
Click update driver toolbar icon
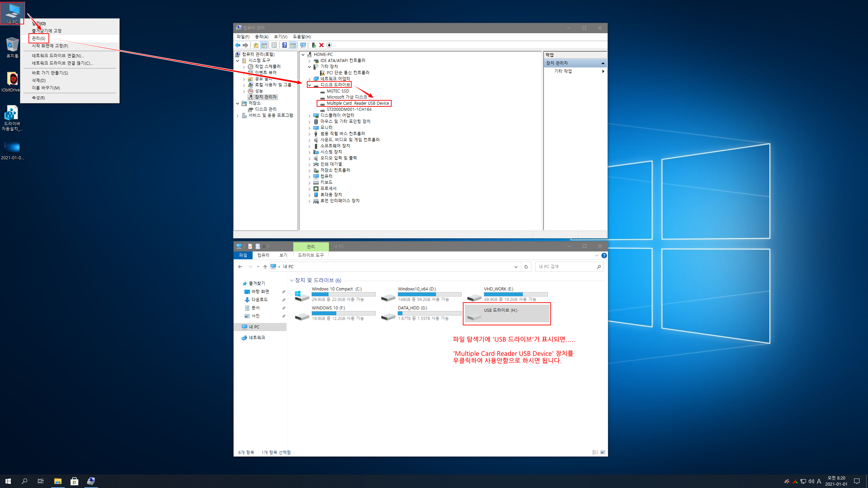314,45
